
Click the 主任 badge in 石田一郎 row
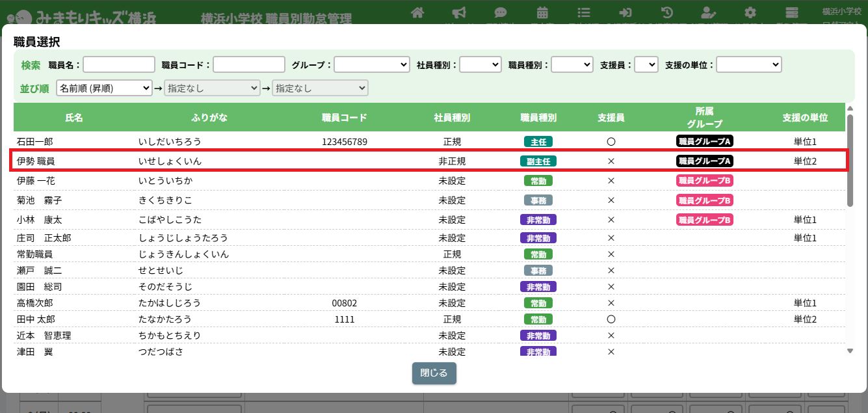tap(538, 141)
